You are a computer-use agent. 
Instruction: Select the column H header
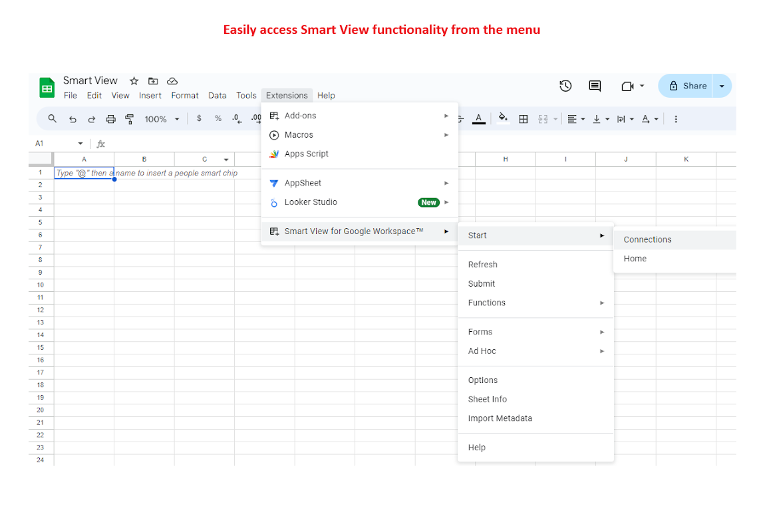point(506,159)
